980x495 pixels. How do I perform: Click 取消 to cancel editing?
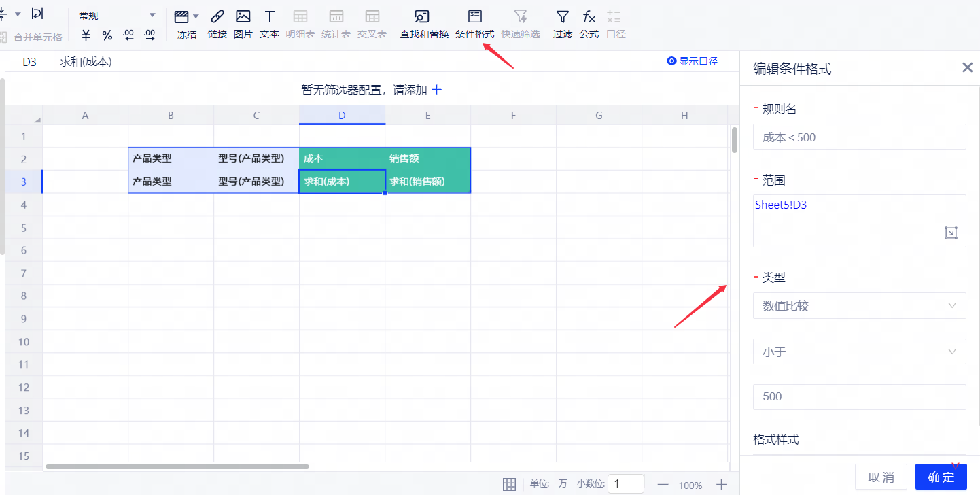point(881,477)
